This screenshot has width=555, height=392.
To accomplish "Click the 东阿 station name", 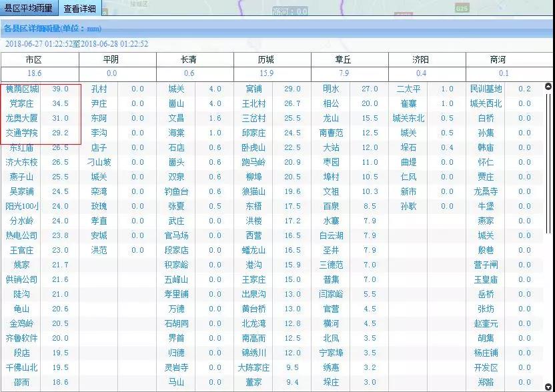I will tap(99, 118).
